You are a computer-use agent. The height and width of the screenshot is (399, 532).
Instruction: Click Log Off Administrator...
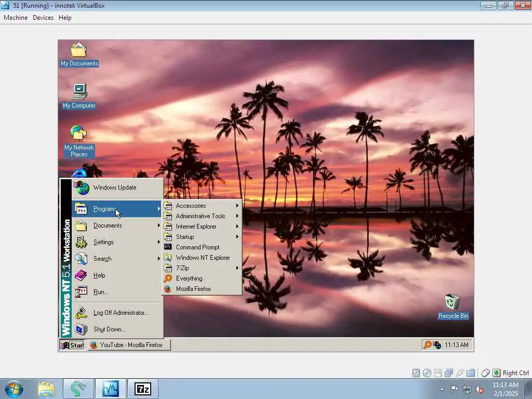coord(117,313)
